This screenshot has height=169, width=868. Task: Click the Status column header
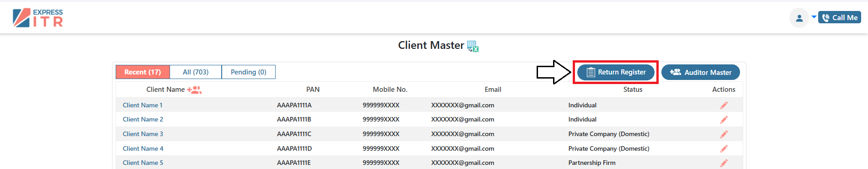click(x=633, y=90)
